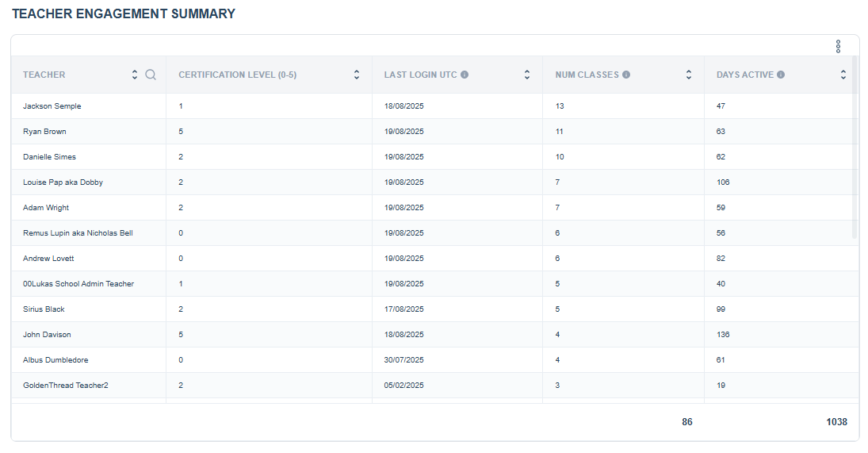
Task: Click Louise Pap's days active 106
Action: [x=723, y=182]
